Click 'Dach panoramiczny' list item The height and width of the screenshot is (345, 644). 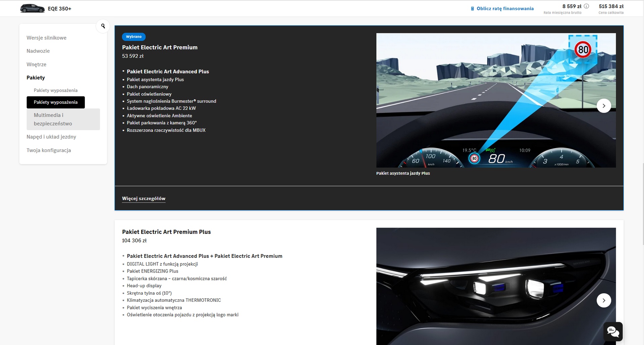tap(148, 87)
